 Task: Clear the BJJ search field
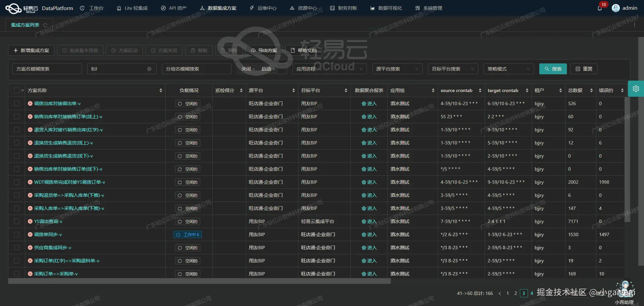149,69
